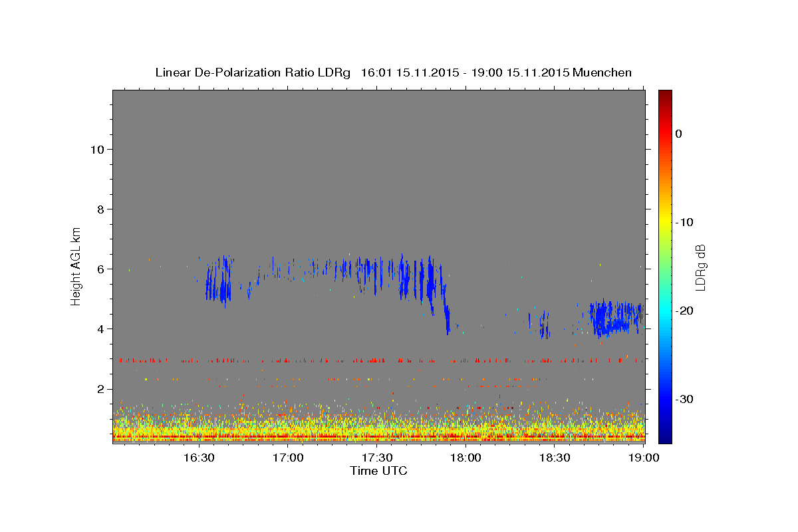Click the 17:00 time tick label
This screenshot has width=798, height=532.
(288, 458)
